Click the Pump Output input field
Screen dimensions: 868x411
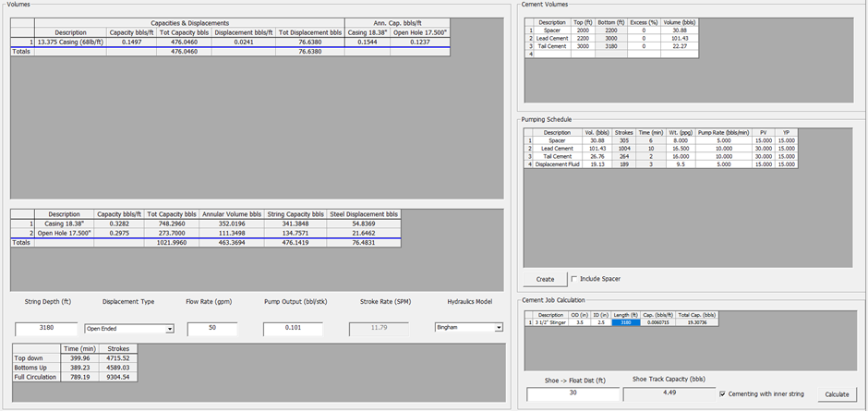[x=292, y=328]
